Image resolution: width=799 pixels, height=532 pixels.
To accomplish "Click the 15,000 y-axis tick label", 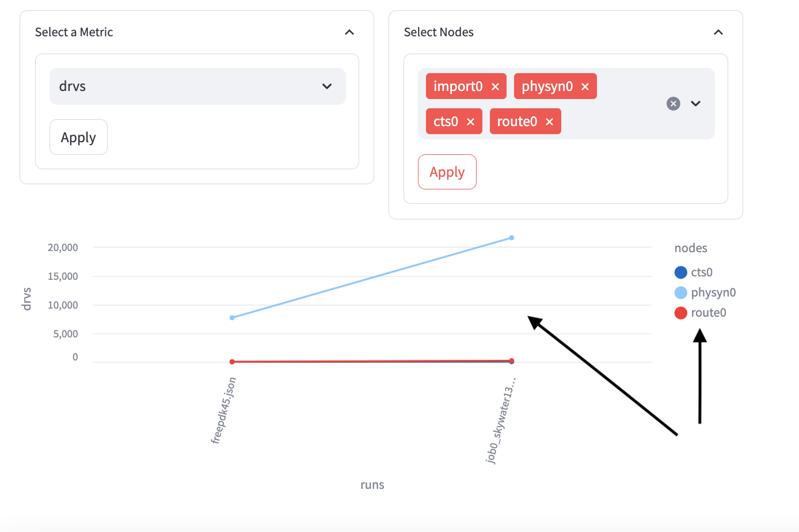I will [x=63, y=276].
